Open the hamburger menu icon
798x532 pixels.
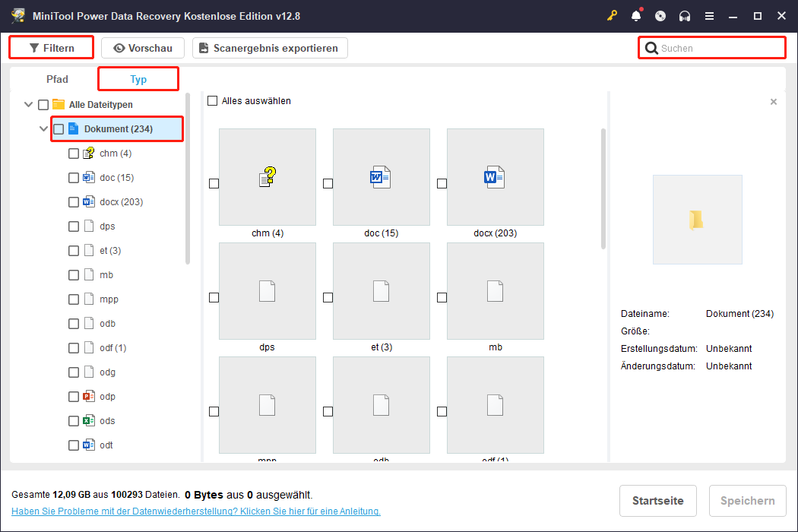pos(709,15)
